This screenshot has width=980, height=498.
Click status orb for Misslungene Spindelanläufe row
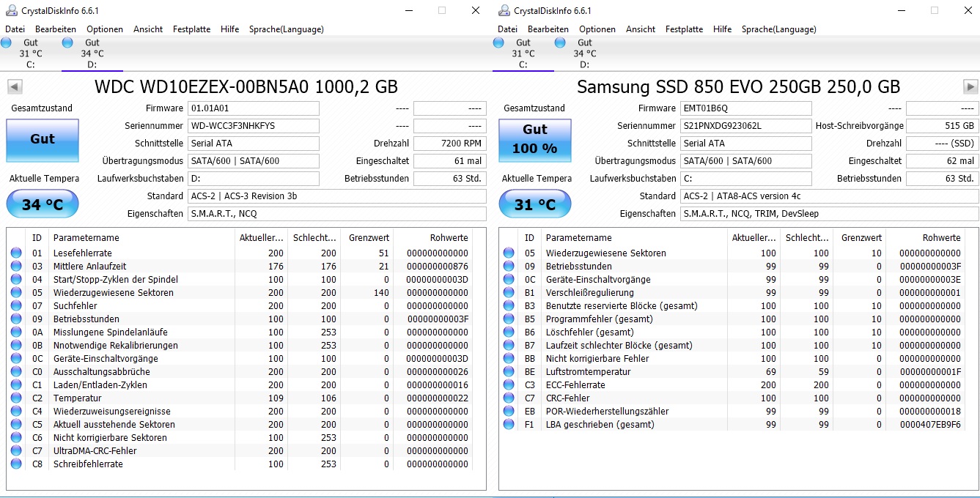click(16, 332)
